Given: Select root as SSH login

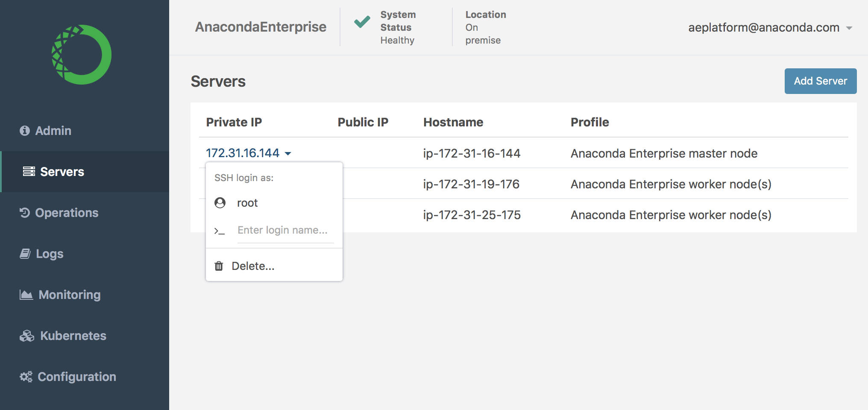Looking at the screenshot, I should click(x=247, y=203).
